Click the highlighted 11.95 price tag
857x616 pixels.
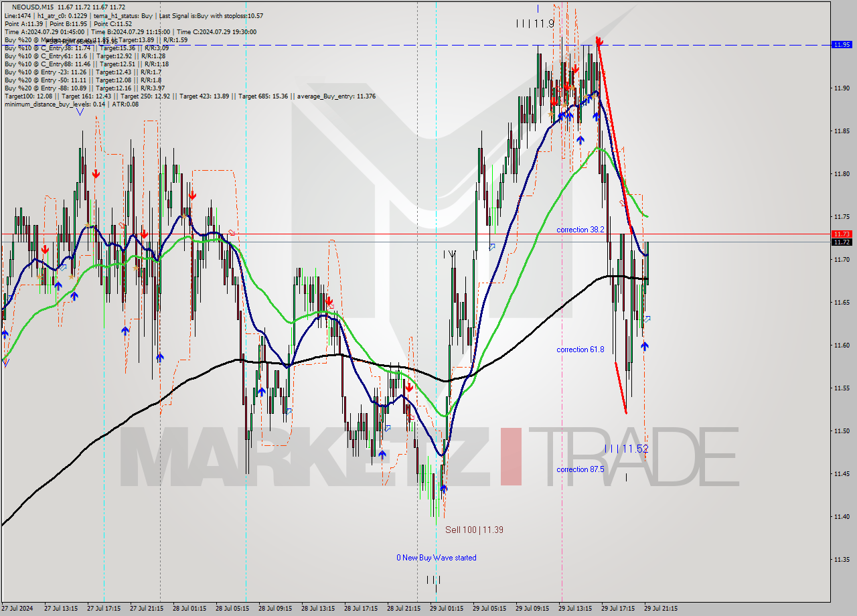(841, 45)
